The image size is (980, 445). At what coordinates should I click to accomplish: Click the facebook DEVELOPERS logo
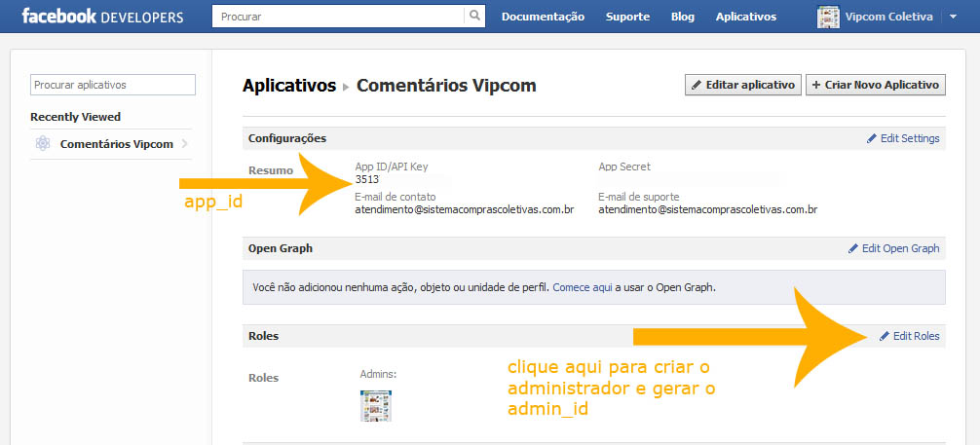point(102,17)
